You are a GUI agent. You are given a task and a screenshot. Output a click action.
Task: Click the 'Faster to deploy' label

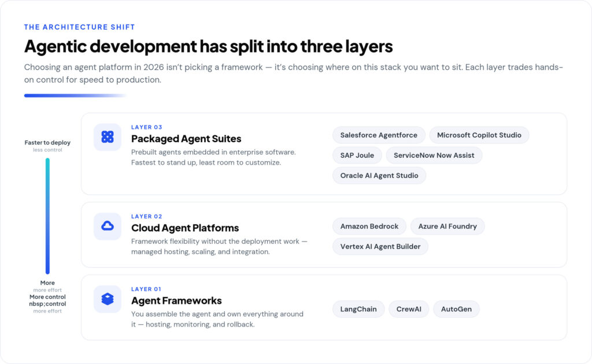(47, 143)
